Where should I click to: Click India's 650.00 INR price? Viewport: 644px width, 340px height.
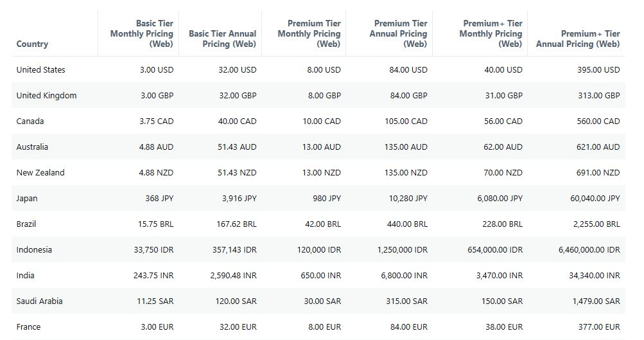pos(324,275)
